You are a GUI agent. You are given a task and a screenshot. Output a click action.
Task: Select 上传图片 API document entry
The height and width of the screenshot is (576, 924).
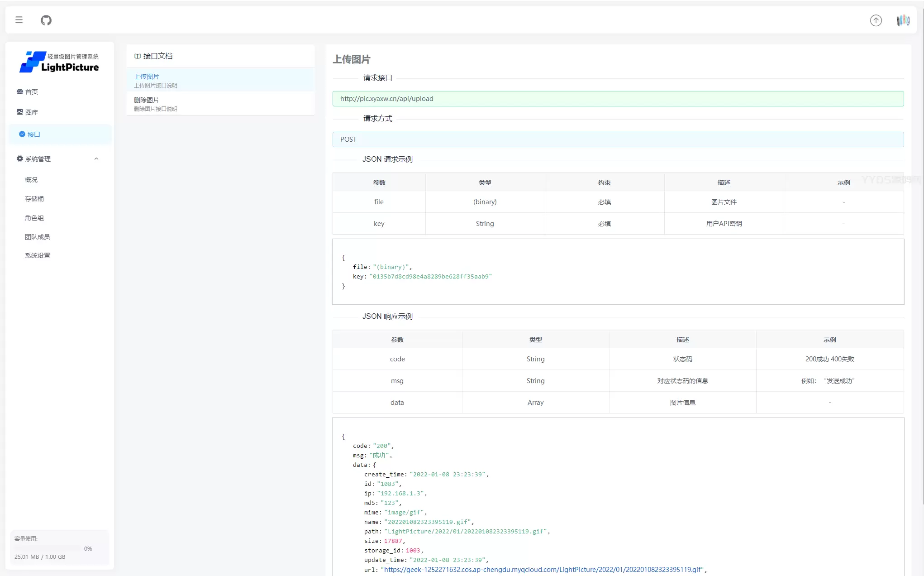(x=220, y=80)
